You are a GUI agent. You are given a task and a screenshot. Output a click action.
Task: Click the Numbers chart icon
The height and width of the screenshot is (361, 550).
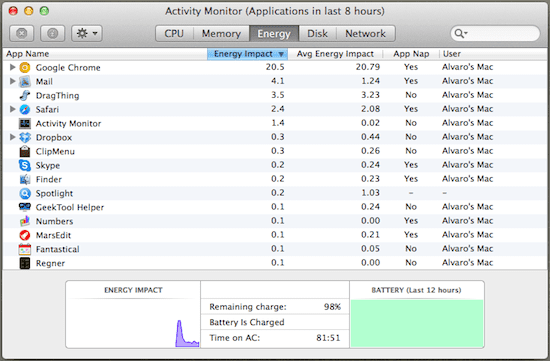coord(25,221)
